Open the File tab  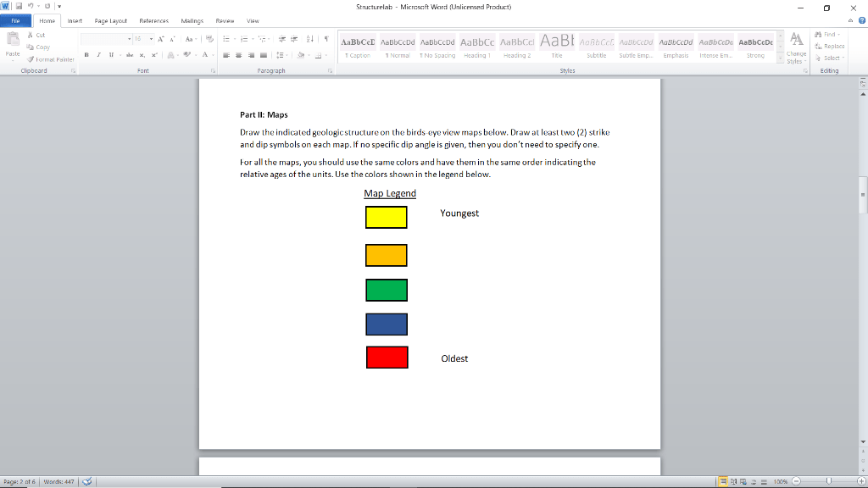(x=15, y=21)
